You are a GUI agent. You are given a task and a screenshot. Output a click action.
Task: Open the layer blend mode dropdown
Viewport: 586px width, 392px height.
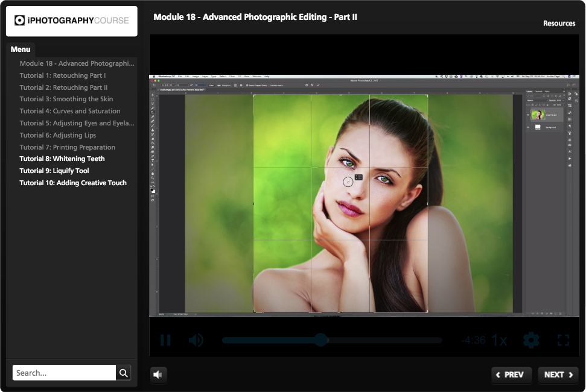coord(537,100)
